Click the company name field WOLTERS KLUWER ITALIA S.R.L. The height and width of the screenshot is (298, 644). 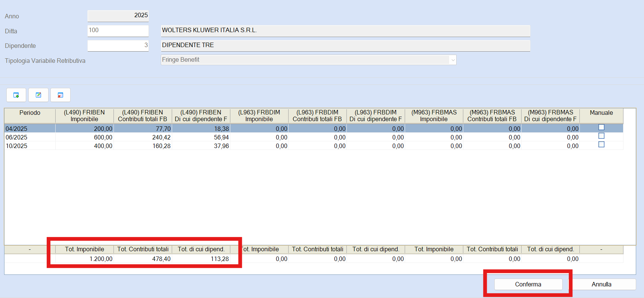click(345, 31)
